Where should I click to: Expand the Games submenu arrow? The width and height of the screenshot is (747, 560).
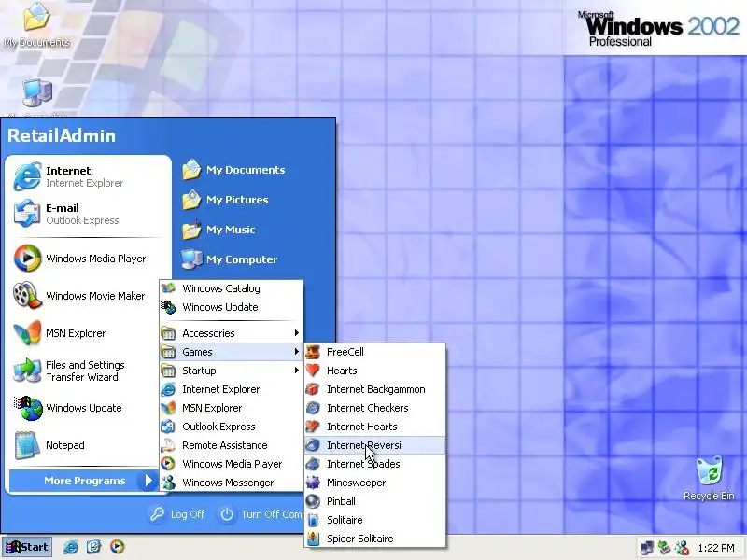[296, 352]
